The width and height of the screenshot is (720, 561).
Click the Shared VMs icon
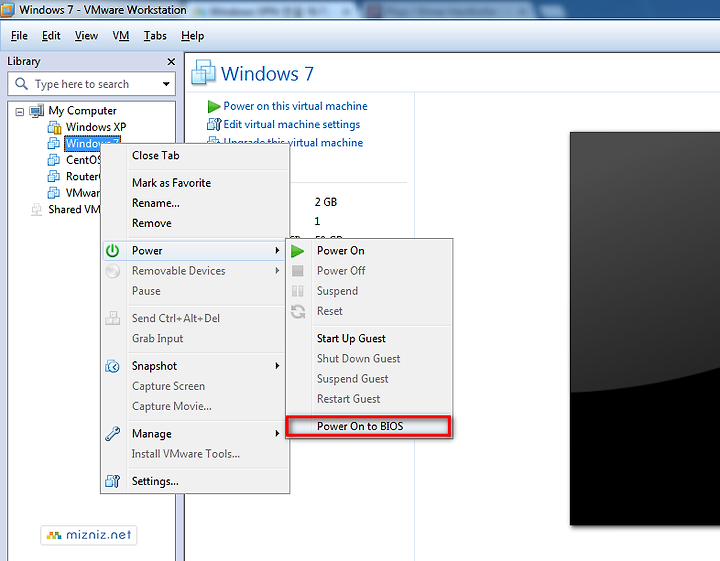(36, 209)
